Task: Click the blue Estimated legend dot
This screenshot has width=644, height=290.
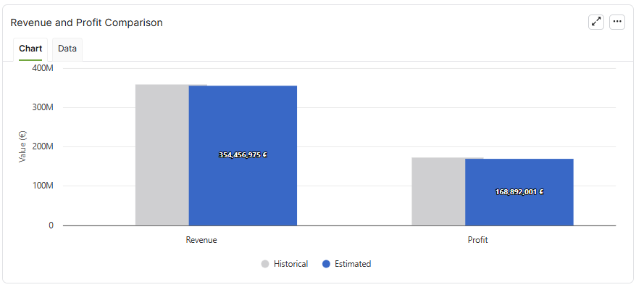Action: click(327, 264)
